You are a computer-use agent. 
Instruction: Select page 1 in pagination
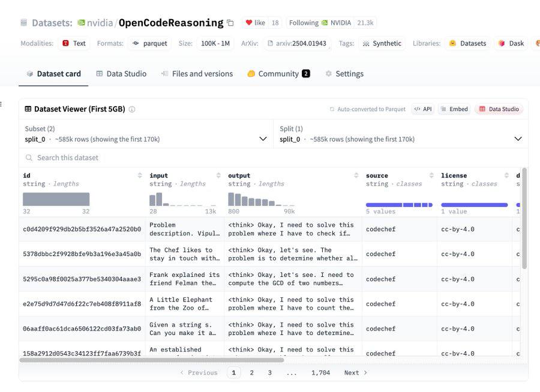coord(234,373)
